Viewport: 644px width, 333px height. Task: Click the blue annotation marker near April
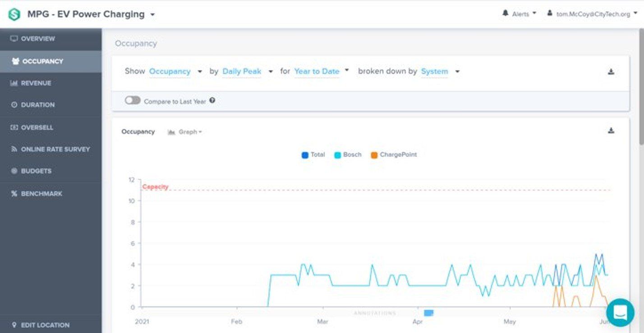click(x=428, y=313)
